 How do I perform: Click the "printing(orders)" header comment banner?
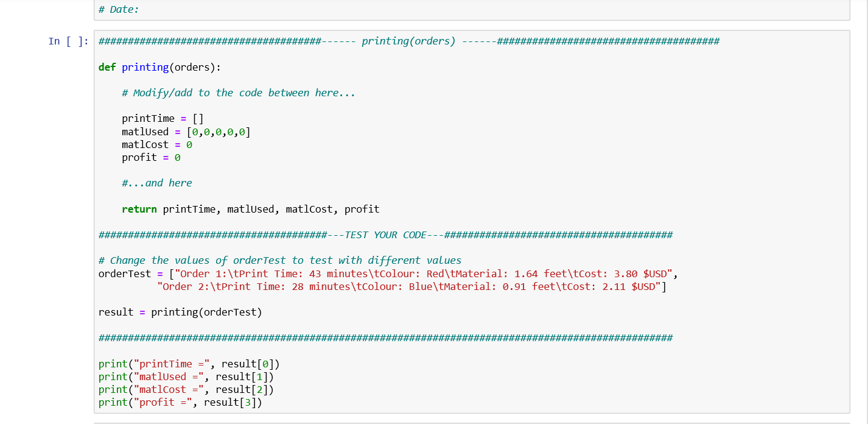click(x=408, y=41)
